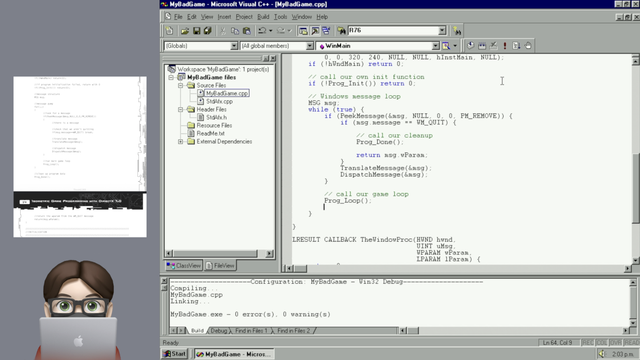Image resolution: width=640 pixels, height=360 pixels.
Task: Collapse the Header Files folder node
Action: [180, 109]
